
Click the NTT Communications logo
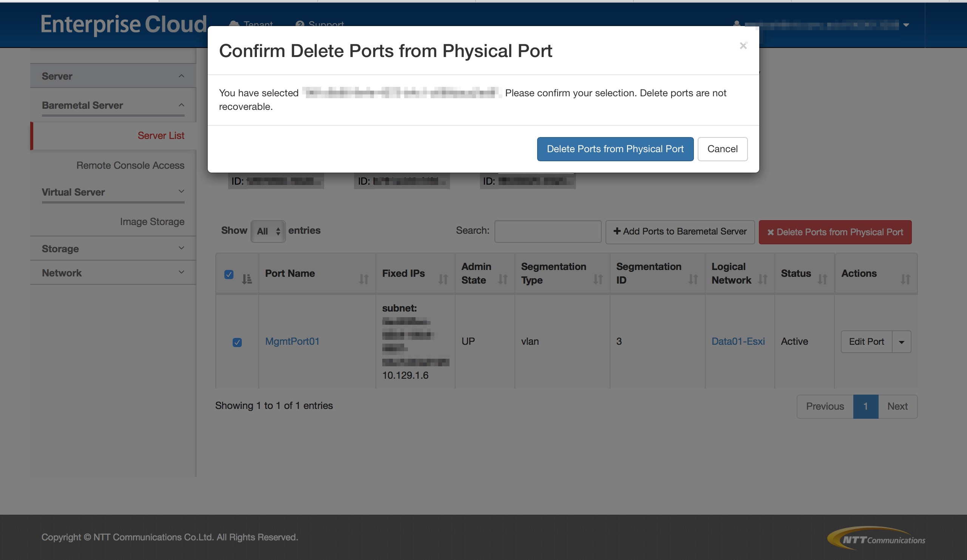pyautogui.click(x=876, y=538)
